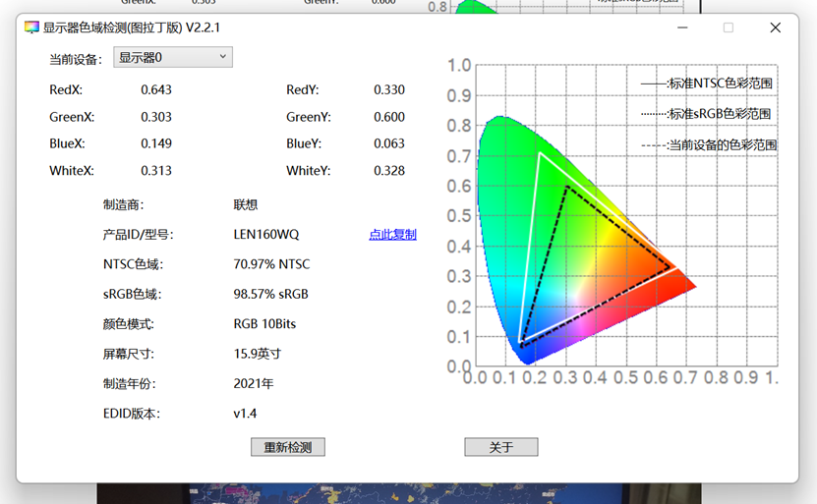This screenshot has height=504, width=817.
Task: Click the manufacture year 2021年
Action: point(254,384)
